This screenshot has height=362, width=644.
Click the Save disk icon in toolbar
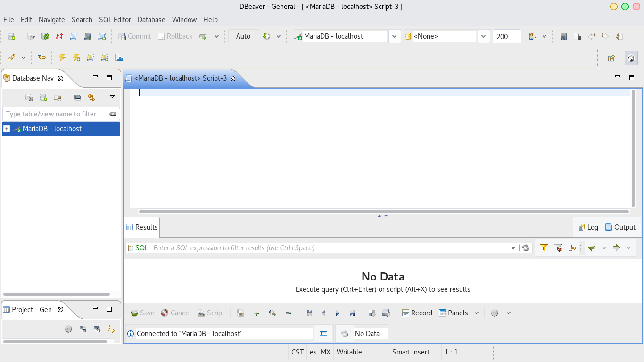pos(563,36)
